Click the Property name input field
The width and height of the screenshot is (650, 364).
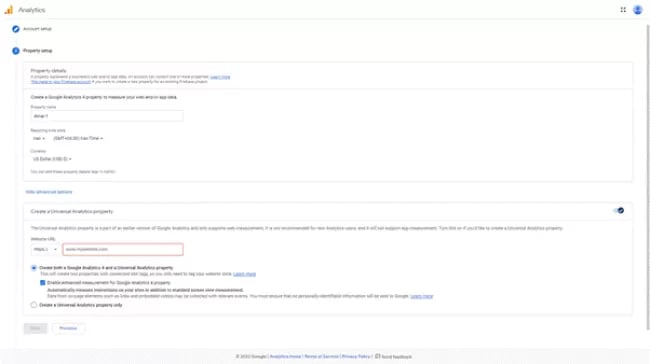107,116
